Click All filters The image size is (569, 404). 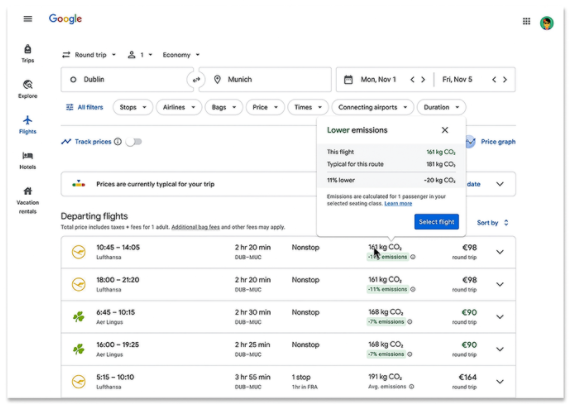[x=85, y=107]
